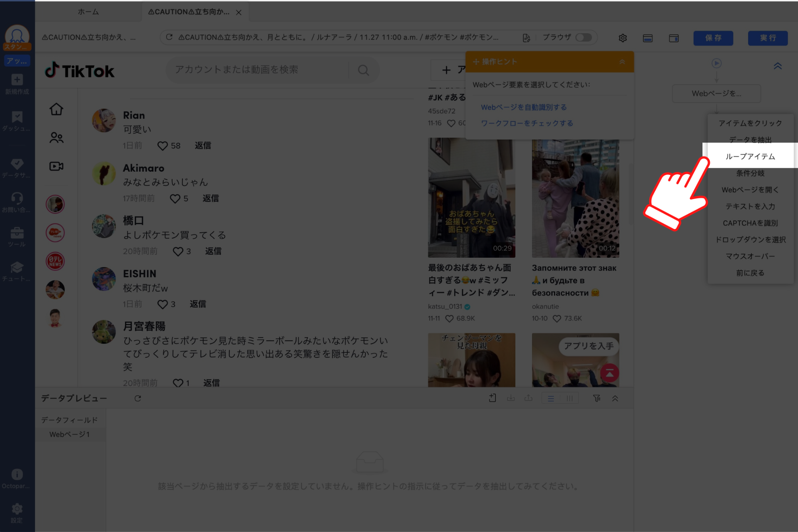This screenshot has height=532, width=798.
Task: Like 橋口's comment heart
Action: (178, 251)
